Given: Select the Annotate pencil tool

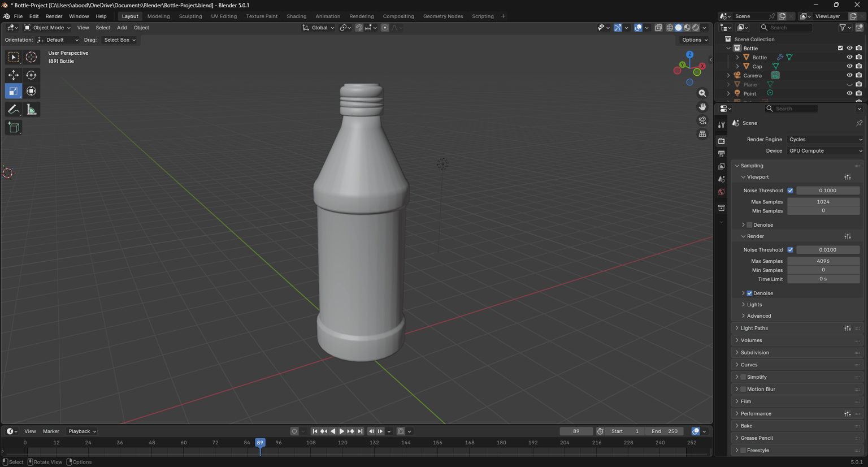Looking at the screenshot, I should pos(14,109).
